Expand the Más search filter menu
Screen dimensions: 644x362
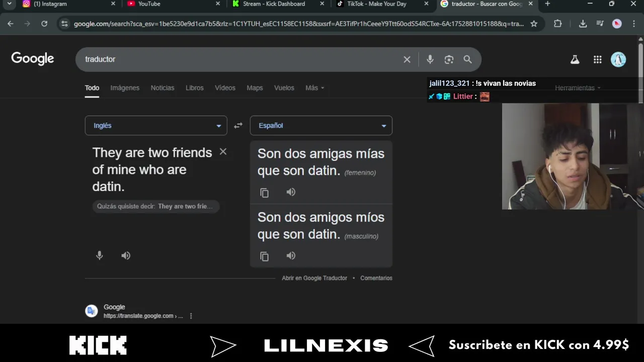[315, 88]
